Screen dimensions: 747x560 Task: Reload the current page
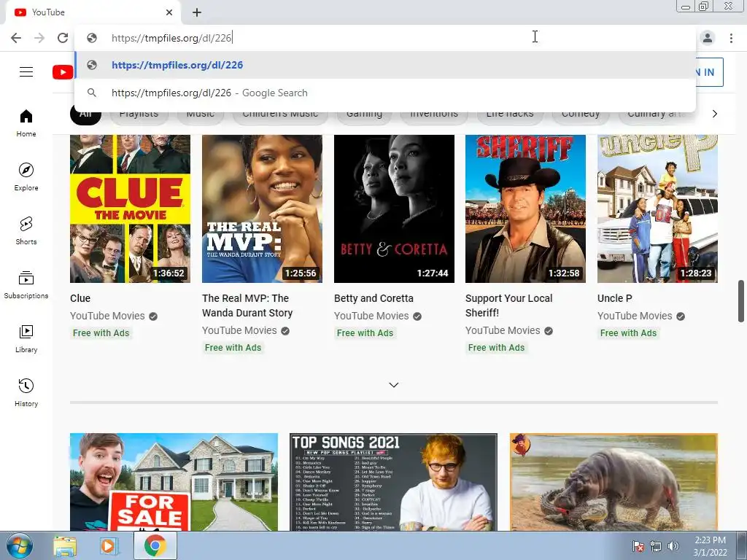click(x=63, y=38)
